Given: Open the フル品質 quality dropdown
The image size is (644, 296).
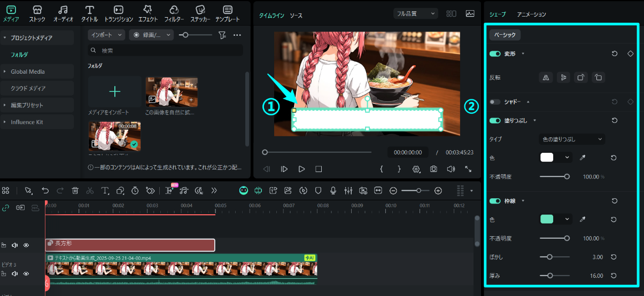Looking at the screenshot, I should click(x=415, y=13).
